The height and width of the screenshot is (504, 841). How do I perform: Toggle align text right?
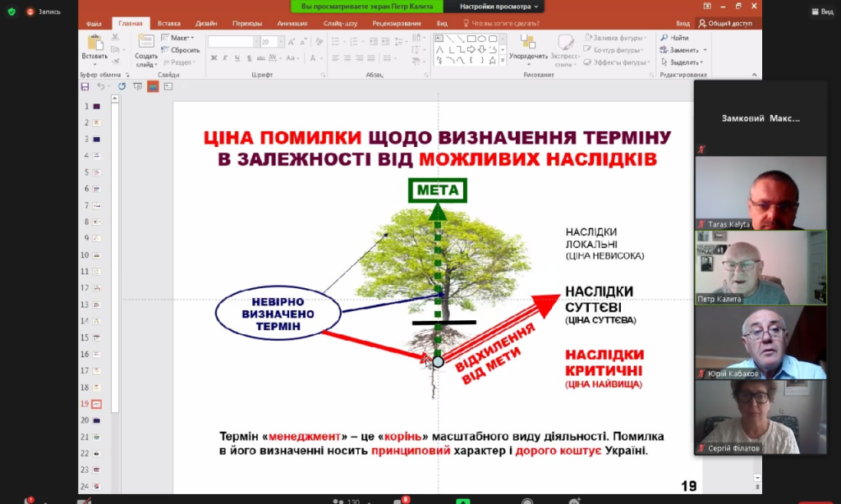(359, 58)
